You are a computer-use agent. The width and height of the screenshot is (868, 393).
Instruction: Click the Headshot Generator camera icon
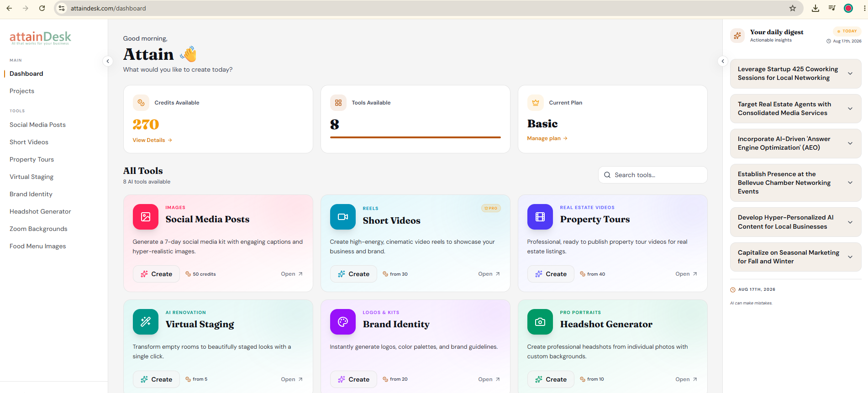[x=540, y=322]
